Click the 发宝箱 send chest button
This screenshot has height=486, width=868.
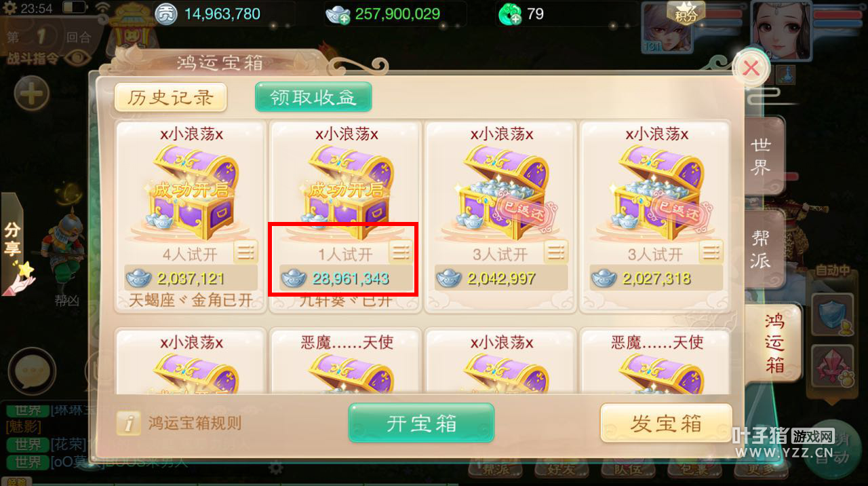[666, 423]
